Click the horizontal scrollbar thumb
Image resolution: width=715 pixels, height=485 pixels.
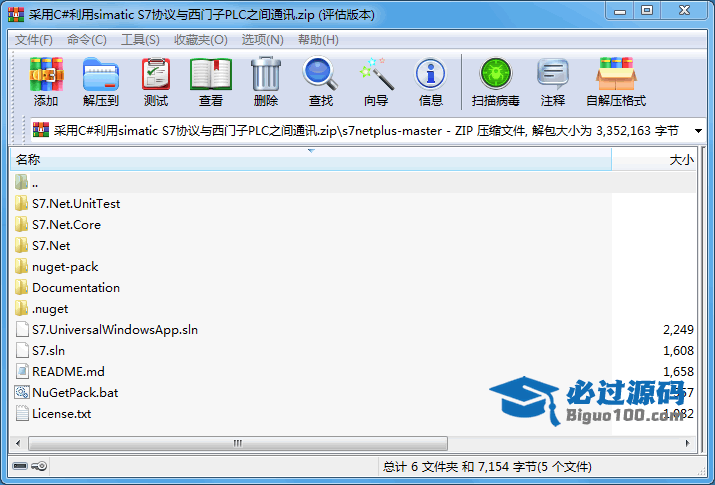coord(238,443)
